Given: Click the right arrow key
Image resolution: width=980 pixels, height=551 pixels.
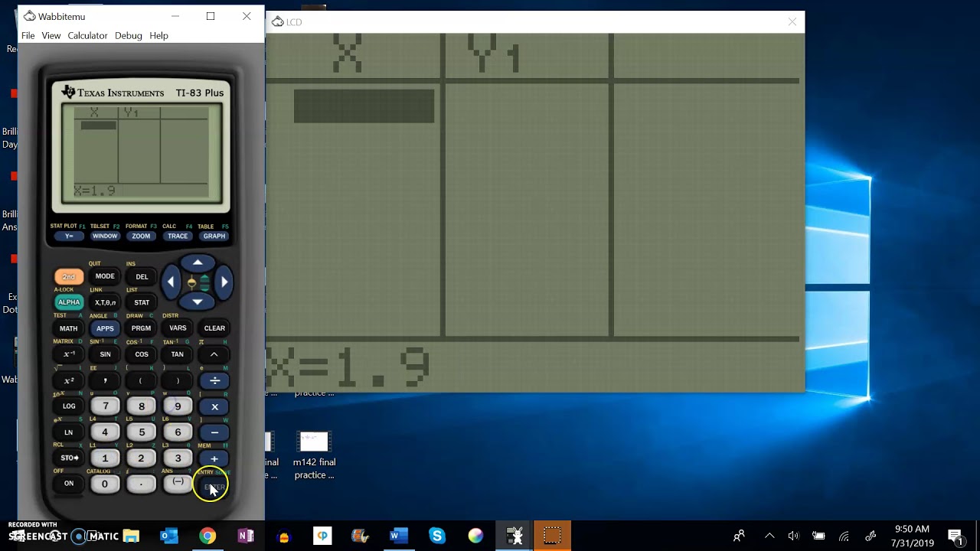Looking at the screenshot, I should coord(224,282).
